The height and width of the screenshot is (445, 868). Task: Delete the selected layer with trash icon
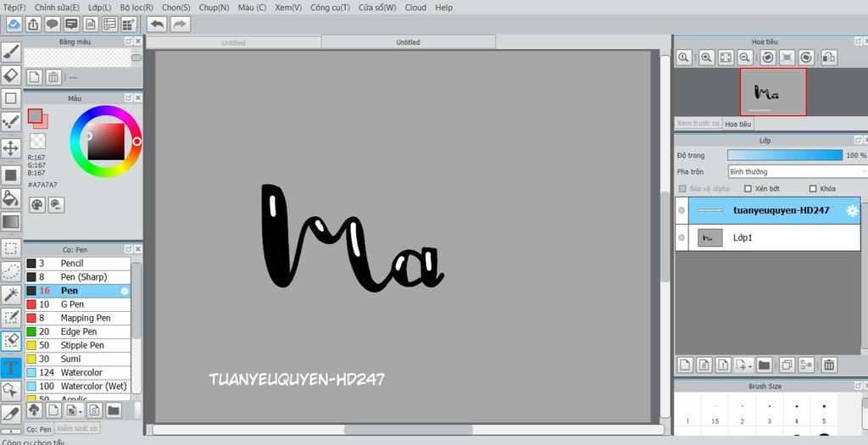(829, 364)
